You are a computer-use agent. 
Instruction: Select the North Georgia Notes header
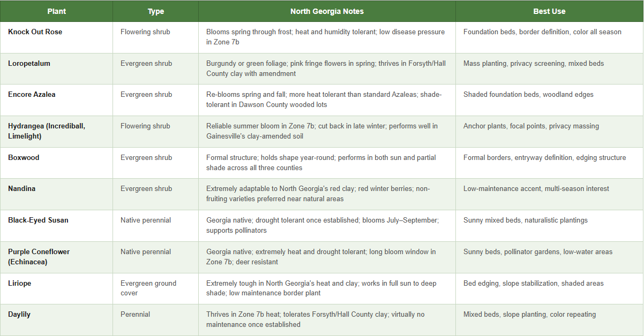(327, 11)
